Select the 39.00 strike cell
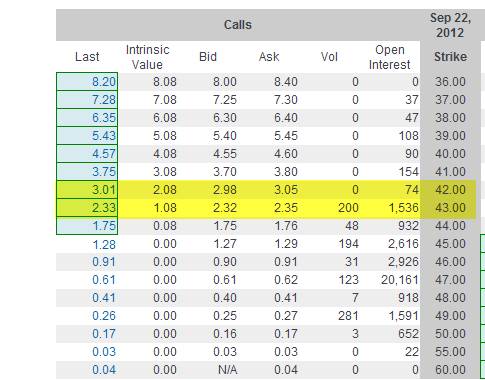This screenshot has height=380, width=485. [450, 136]
